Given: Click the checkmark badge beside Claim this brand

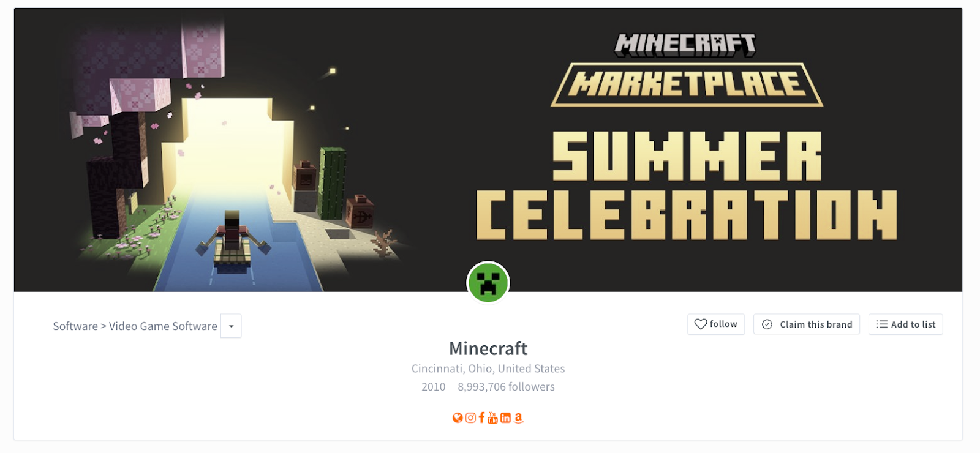Looking at the screenshot, I should click(x=767, y=324).
